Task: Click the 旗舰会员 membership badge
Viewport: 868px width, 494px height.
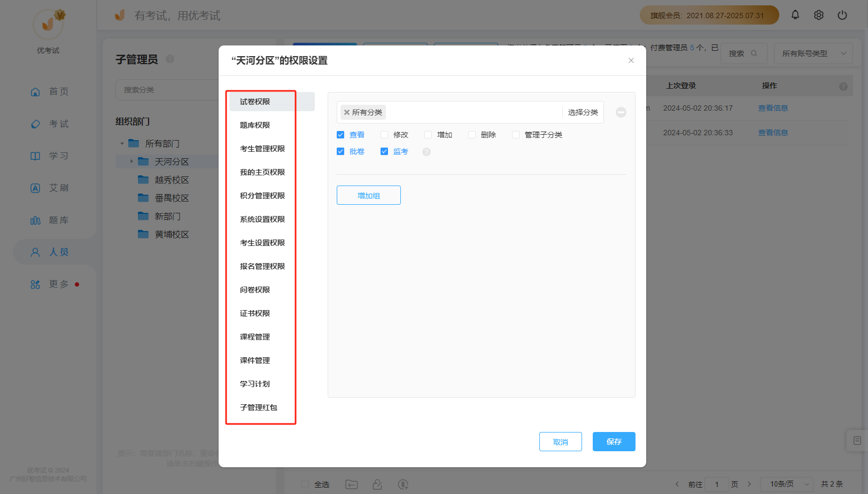Action: click(709, 15)
